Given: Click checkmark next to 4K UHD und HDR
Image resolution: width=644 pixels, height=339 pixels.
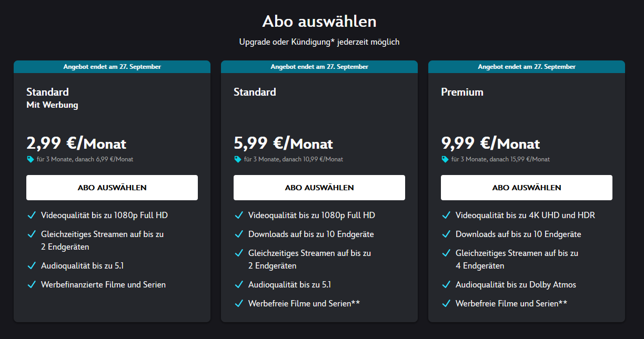Looking at the screenshot, I should (x=446, y=215).
